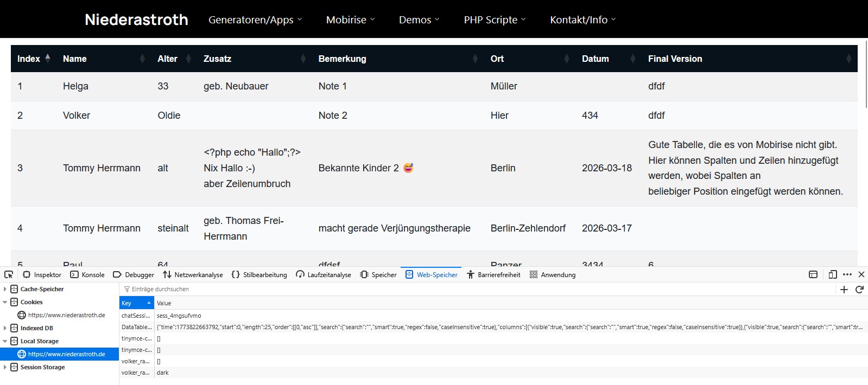Activate the element picker icon in devtools
Image resolution: width=868 pixels, height=385 pixels.
click(9, 275)
